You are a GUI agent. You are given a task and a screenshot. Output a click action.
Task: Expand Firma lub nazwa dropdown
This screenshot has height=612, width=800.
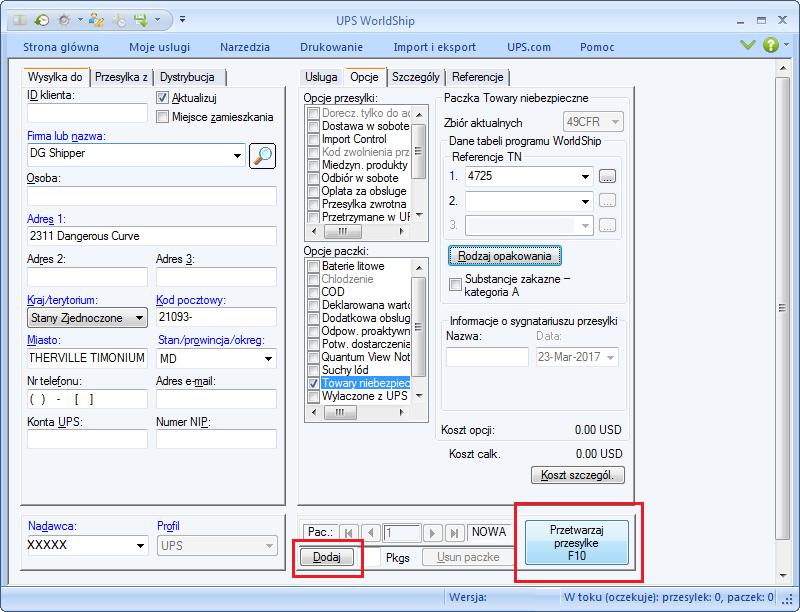(x=237, y=156)
